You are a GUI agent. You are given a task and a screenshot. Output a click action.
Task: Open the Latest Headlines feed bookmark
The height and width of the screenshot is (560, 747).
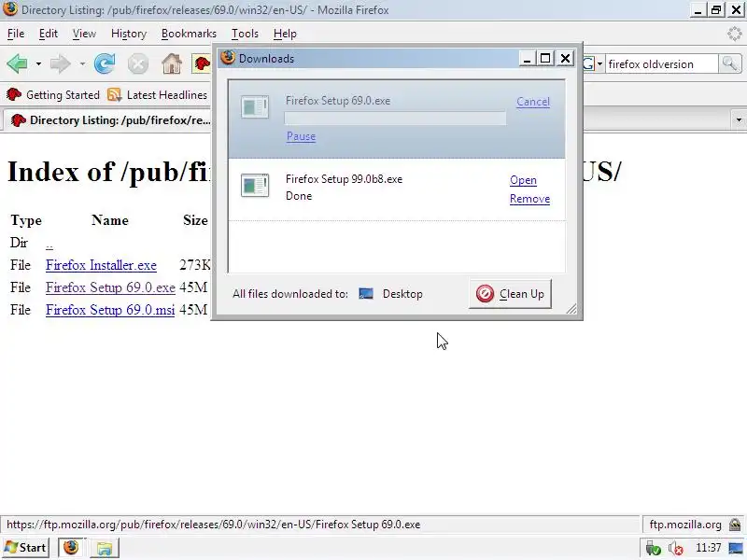click(x=157, y=95)
